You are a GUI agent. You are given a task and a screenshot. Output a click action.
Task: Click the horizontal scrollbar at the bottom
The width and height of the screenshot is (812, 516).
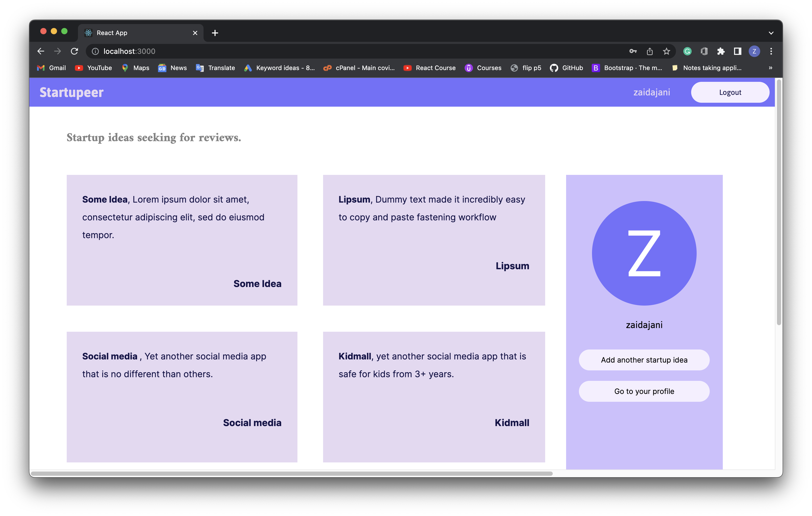pos(292,474)
